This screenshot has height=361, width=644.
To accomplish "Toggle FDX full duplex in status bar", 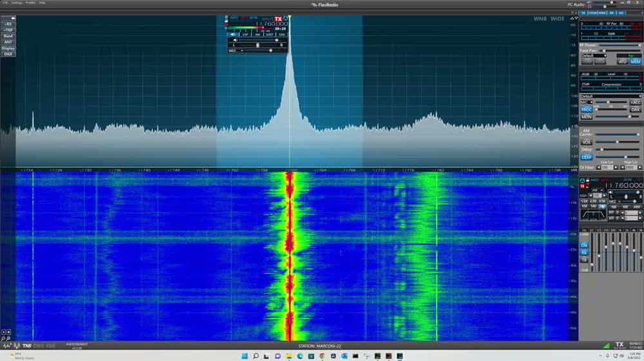I will pos(50,346).
